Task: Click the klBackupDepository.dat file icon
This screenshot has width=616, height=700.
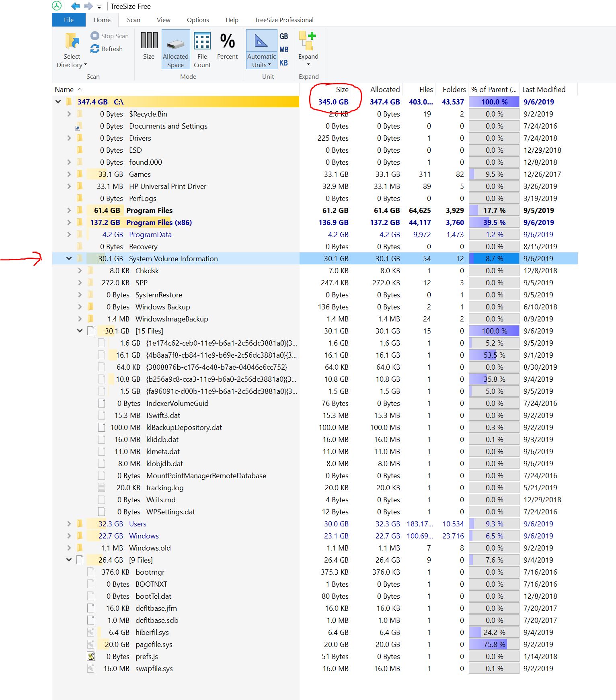Action: point(102,427)
